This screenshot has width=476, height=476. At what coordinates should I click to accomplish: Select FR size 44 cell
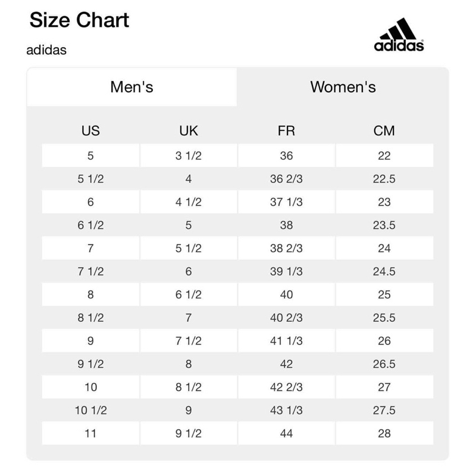pyautogui.click(x=286, y=433)
